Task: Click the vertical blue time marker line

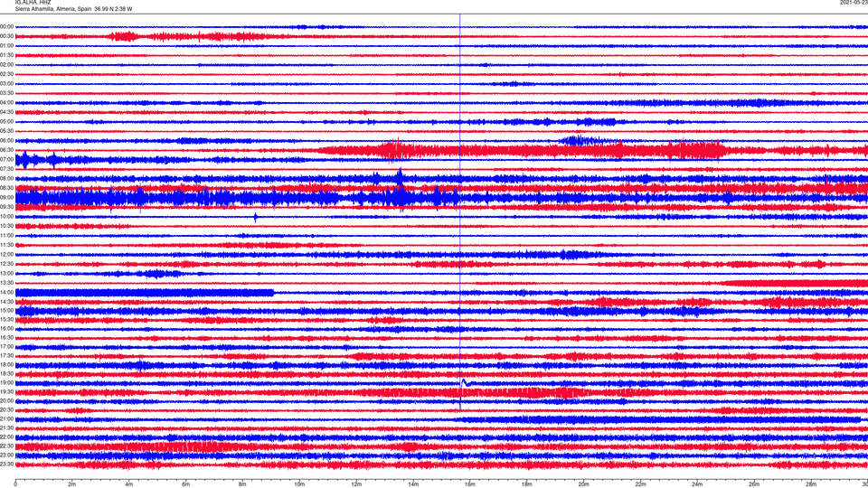Action: pyautogui.click(x=459, y=211)
